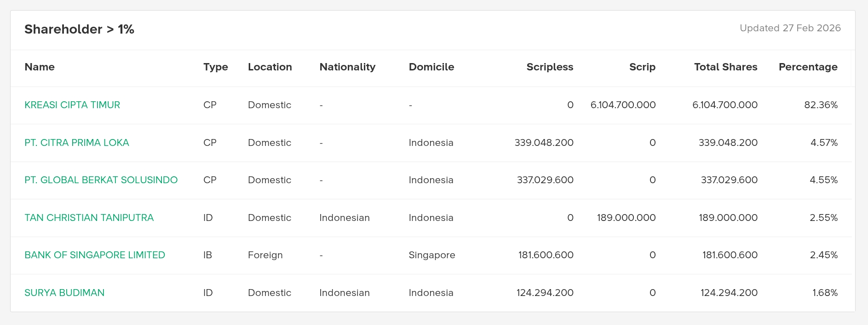Select the 339.048.200 Scripless value
Image resolution: width=868 pixels, height=325 pixels.
[x=544, y=143]
